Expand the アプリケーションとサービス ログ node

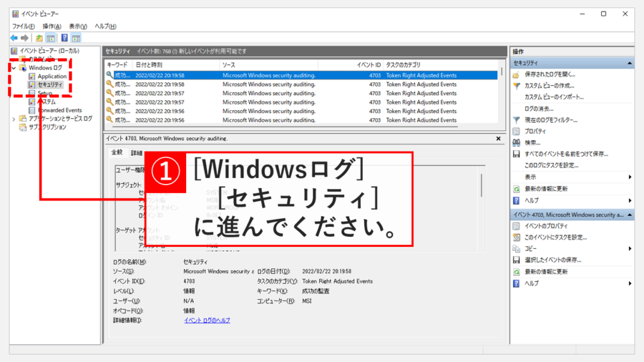[x=14, y=119]
